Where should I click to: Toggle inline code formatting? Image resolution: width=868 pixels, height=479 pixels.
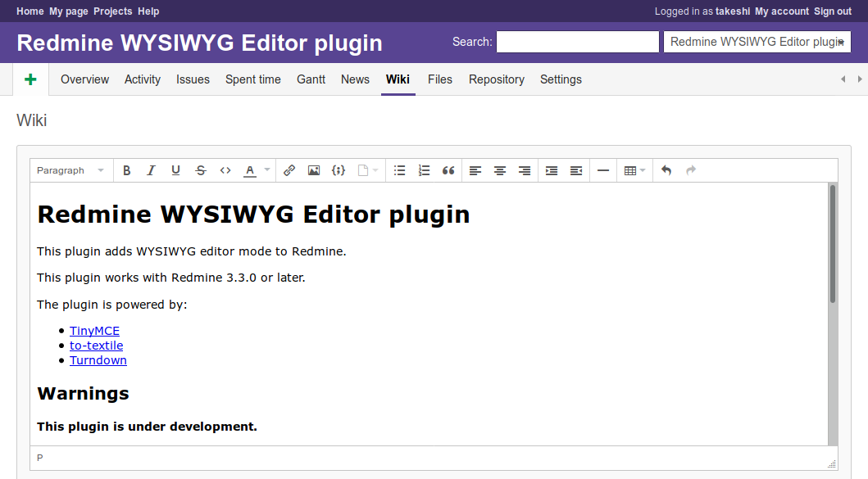click(x=225, y=170)
